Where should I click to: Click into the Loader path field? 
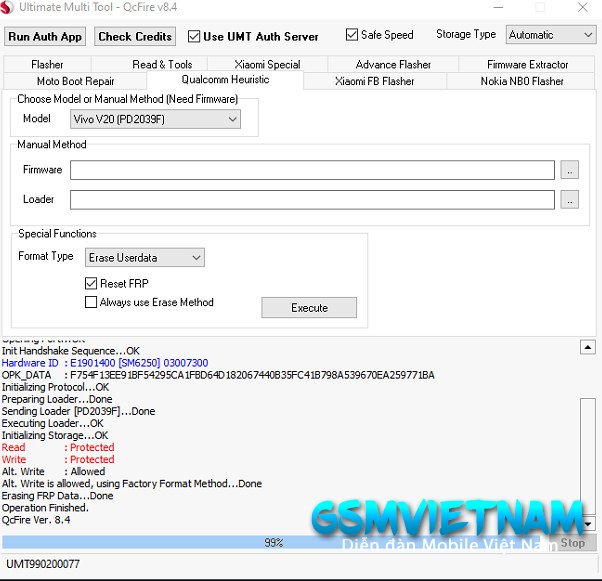tap(312, 200)
